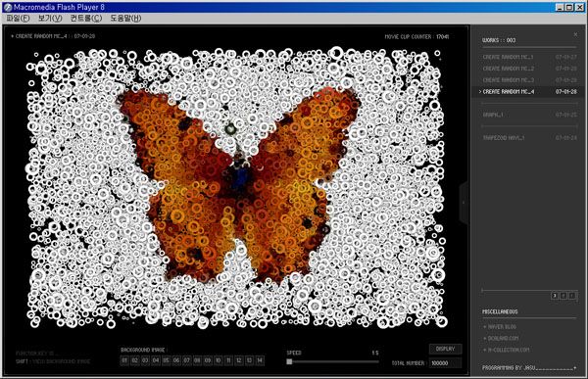Viewport: 588px width, 379px height.
Task: Select background image 14
Action: [260, 360]
